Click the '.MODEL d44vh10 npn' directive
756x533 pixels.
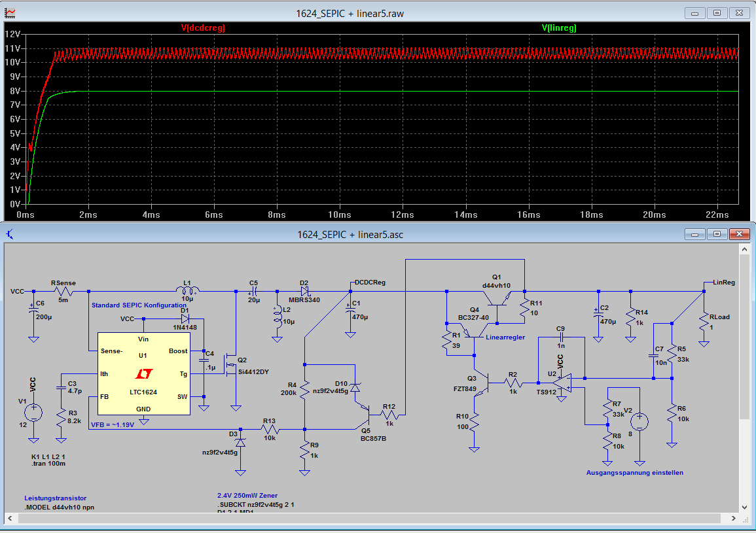coord(60,507)
